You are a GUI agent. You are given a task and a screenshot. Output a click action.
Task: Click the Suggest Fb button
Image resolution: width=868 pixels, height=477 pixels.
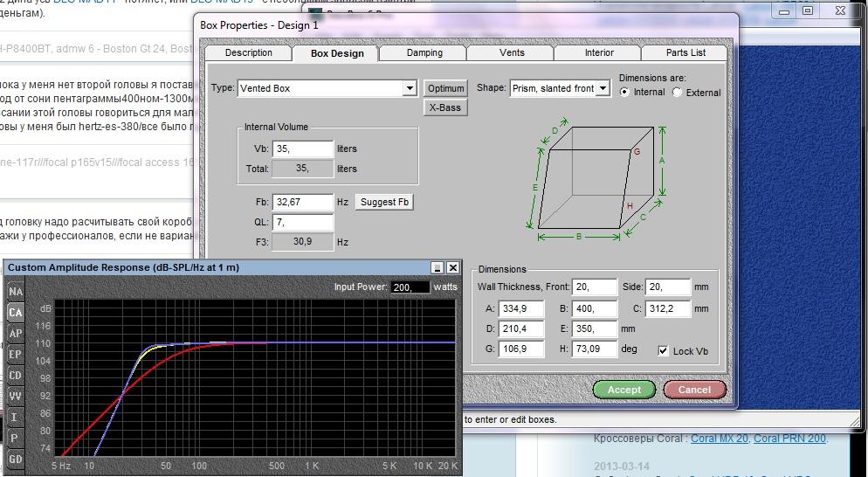coord(384,203)
